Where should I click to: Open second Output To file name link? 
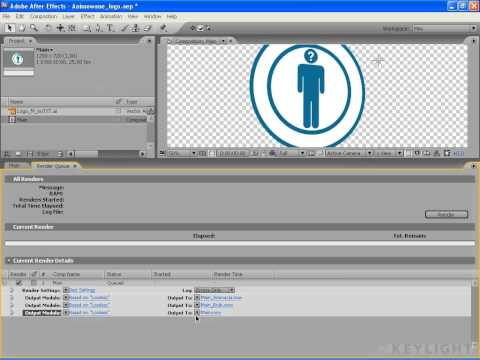tap(217, 305)
